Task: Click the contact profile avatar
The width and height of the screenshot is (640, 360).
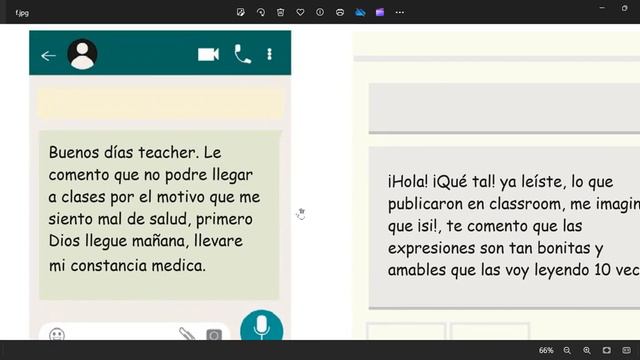Action: [x=82, y=54]
